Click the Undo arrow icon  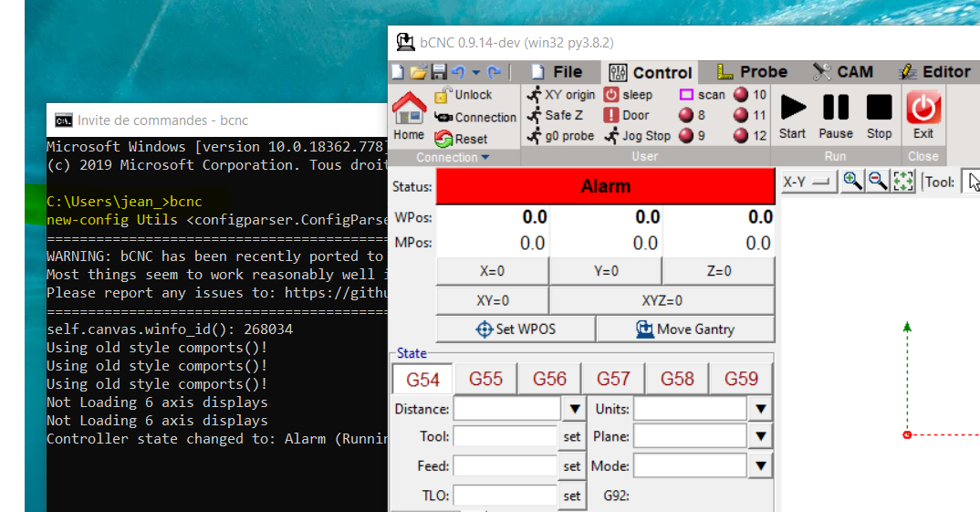click(459, 72)
